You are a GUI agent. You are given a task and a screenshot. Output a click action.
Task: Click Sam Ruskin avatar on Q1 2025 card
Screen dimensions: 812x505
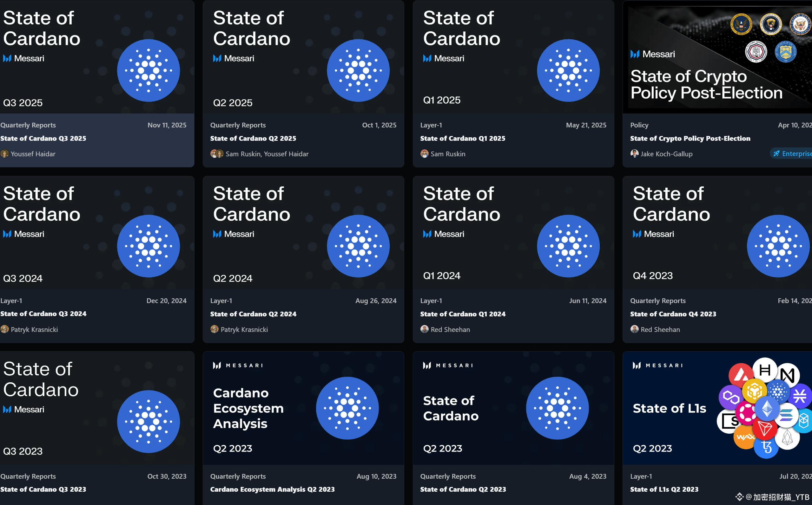click(424, 154)
